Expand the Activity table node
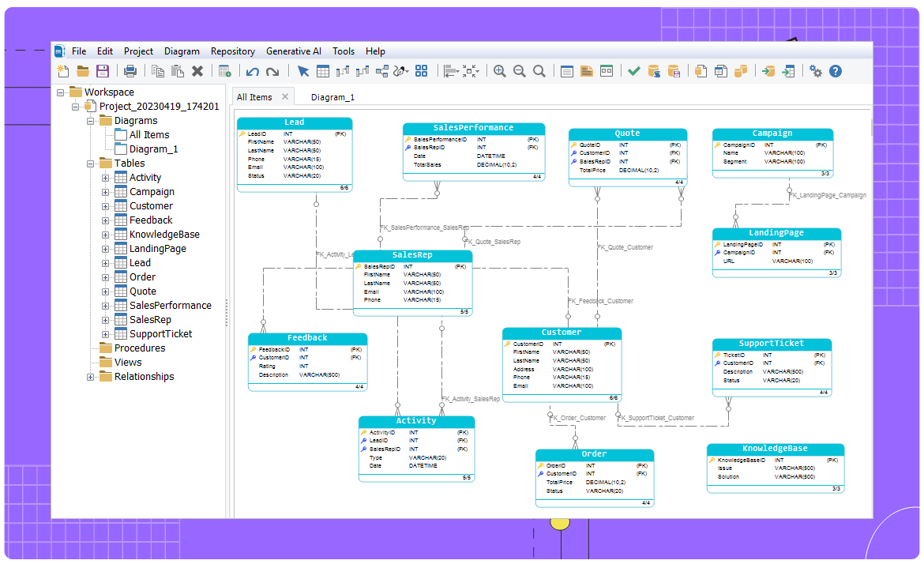The width and height of the screenshot is (924, 564). 105,178
